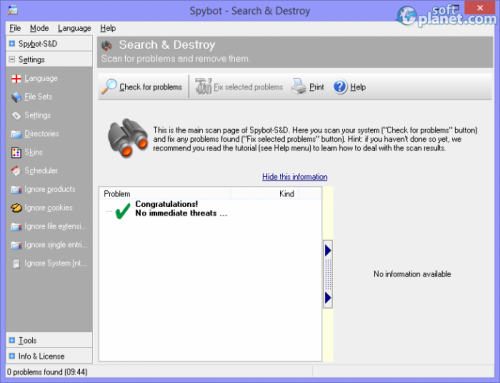Viewport: 500px width, 383px height.
Task: Select Ignore cookies sidebar label
Action: tap(48, 208)
